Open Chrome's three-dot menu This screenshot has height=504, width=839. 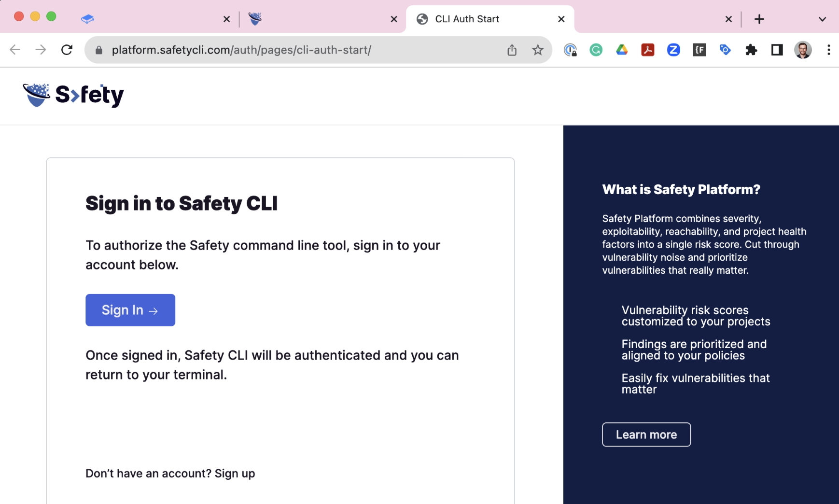pos(828,50)
